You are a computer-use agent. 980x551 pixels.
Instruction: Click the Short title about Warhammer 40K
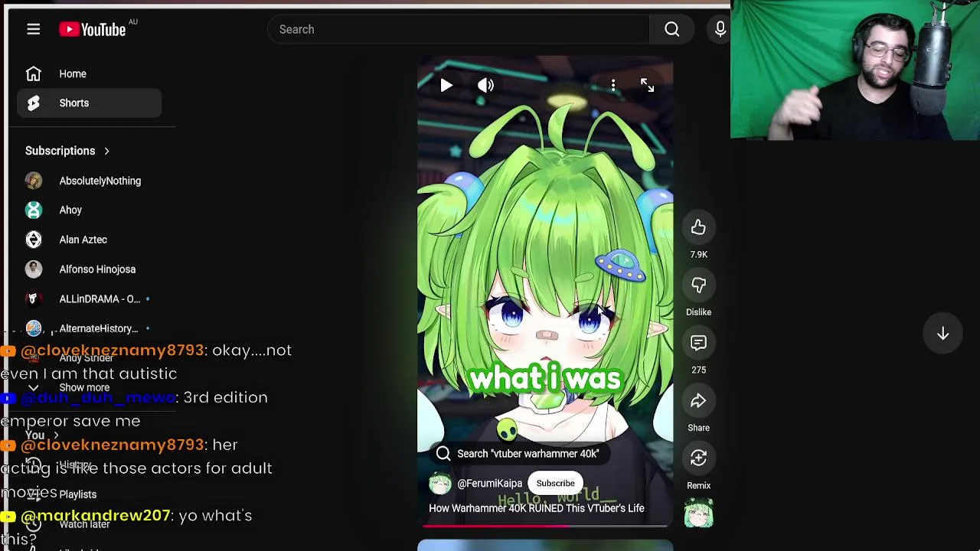pyautogui.click(x=537, y=508)
